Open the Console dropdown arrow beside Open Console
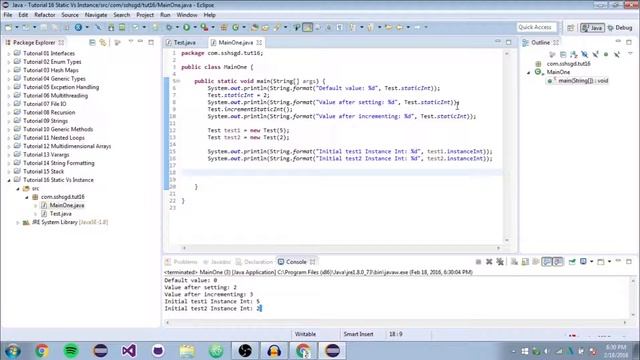Image resolution: width=640 pixels, height=360 pixels. tap(609, 262)
